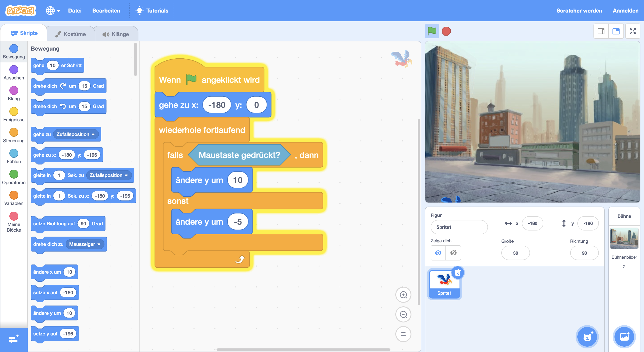The height and width of the screenshot is (352, 644).
Task: Zoom in on the script workspace
Action: [x=403, y=295]
